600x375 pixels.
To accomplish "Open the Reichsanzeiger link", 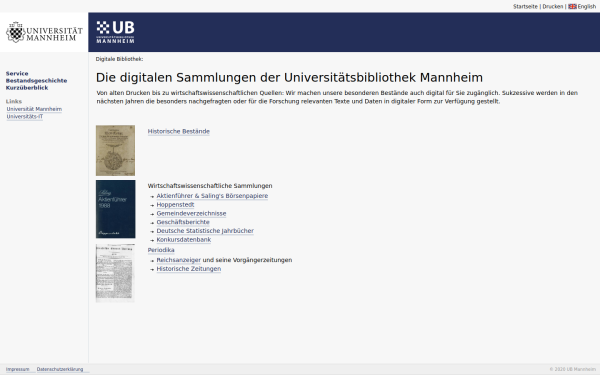I will 178,260.
